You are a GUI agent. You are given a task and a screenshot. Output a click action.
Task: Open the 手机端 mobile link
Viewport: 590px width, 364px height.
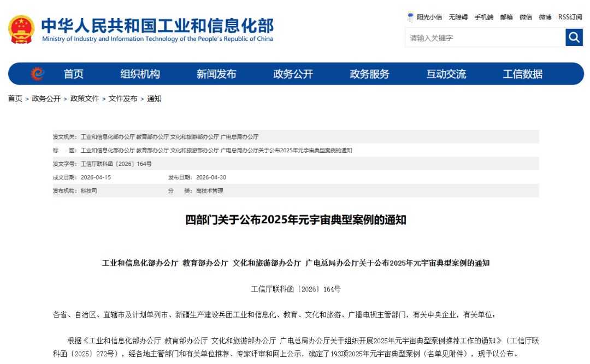point(484,17)
